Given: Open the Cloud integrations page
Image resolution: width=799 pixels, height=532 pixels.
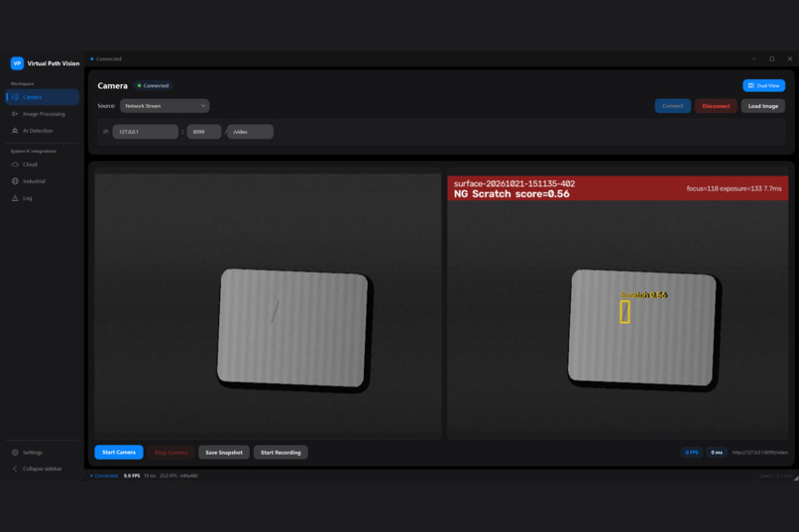Looking at the screenshot, I should (43, 164).
